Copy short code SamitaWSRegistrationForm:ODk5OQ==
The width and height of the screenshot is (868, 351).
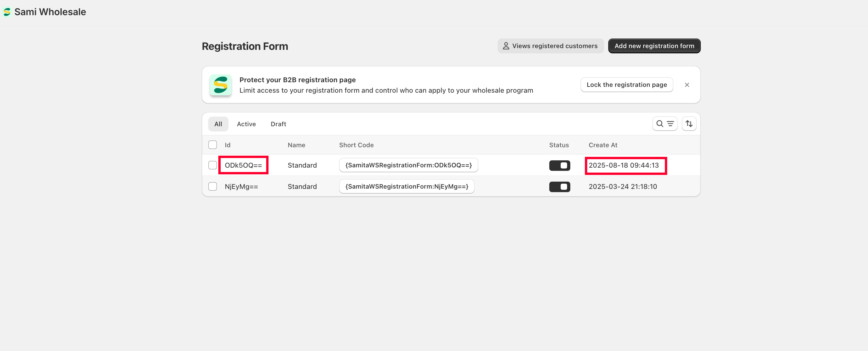[408, 165]
